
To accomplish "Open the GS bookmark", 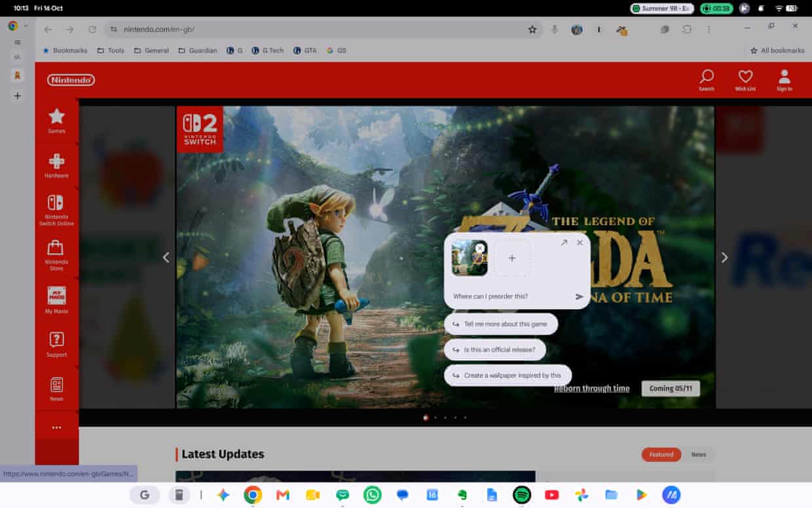I will point(337,50).
